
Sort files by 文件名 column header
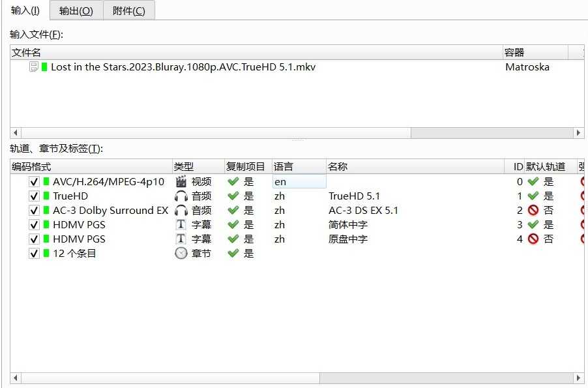point(256,53)
